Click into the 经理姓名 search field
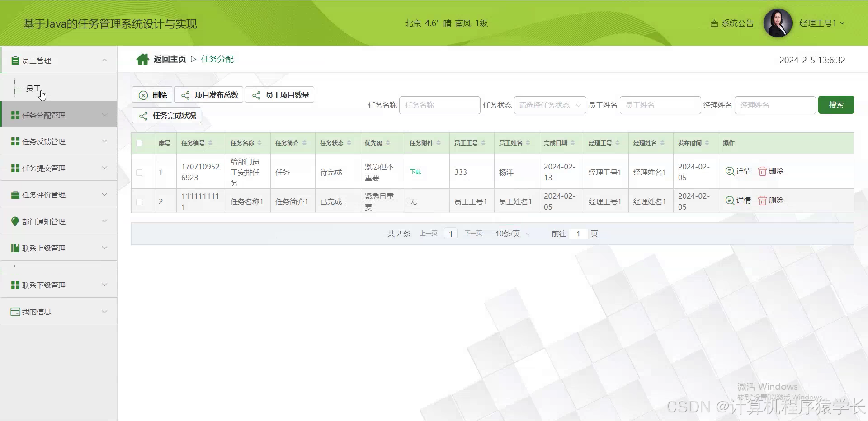868x421 pixels. point(775,105)
